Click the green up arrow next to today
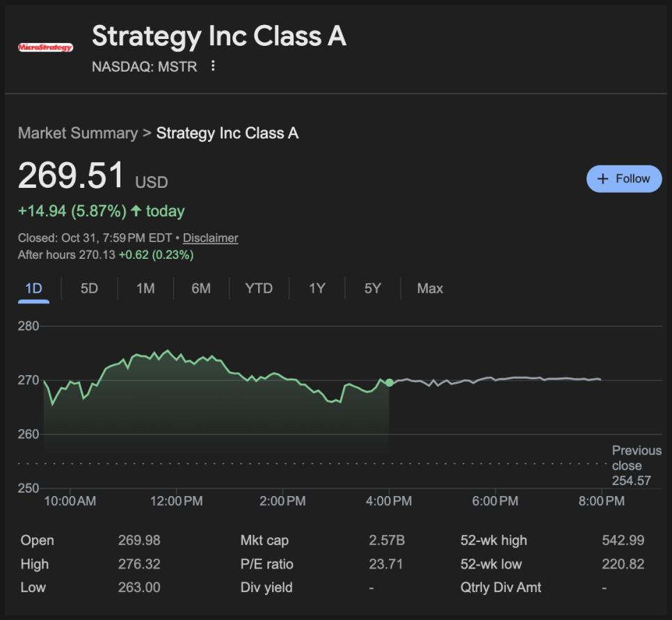This screenshot has height=620, width=672. [136, 211]
